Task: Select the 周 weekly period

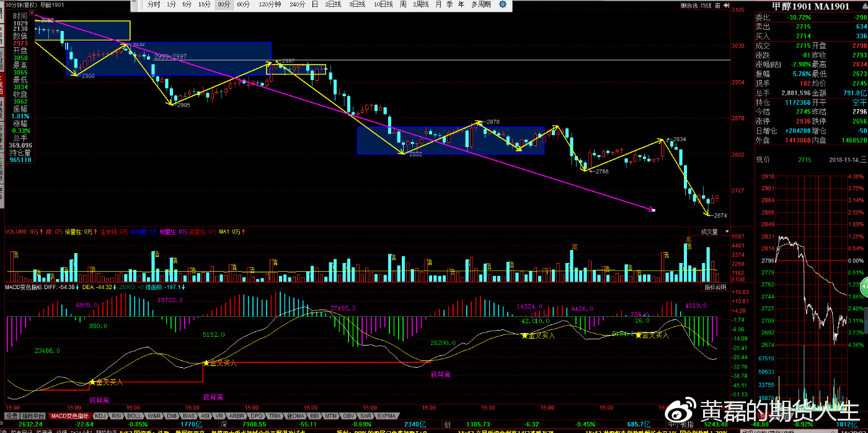Action: (404, 4)
